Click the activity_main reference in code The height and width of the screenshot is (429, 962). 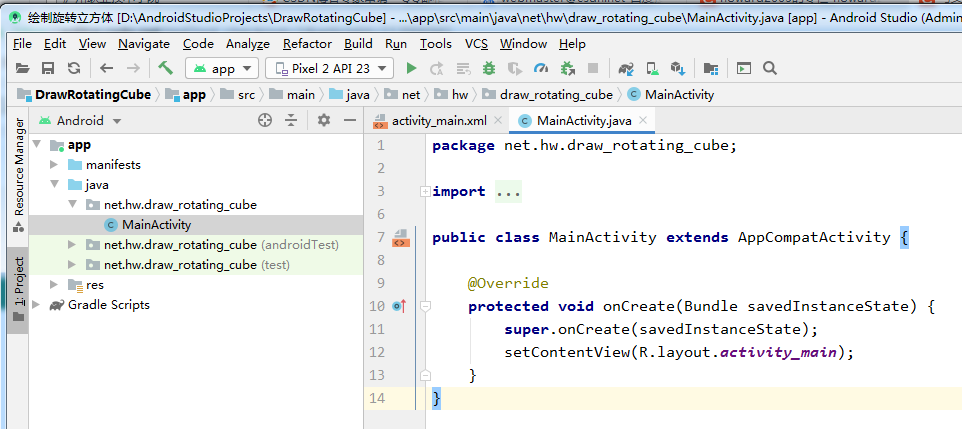(x=778, y=352)
